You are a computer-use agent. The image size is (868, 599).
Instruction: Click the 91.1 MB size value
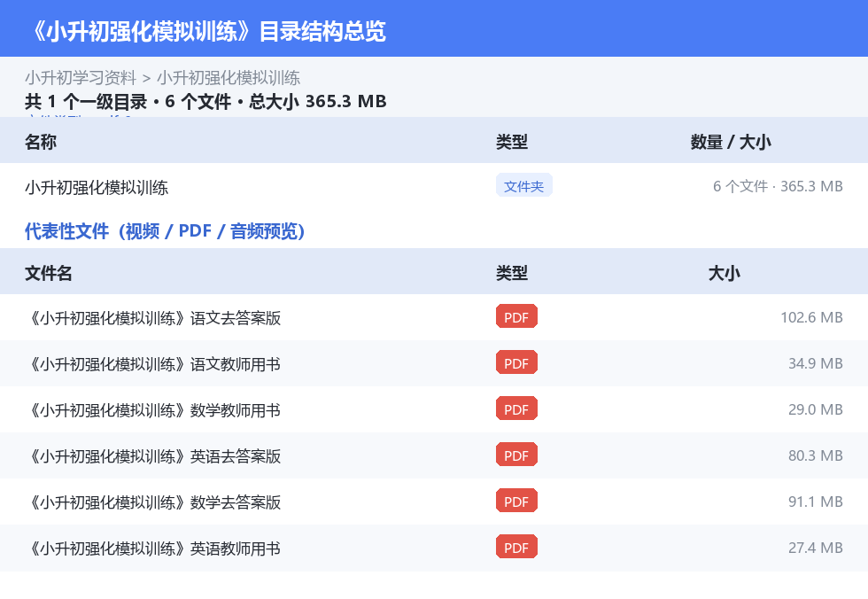(x=816, y=501)
